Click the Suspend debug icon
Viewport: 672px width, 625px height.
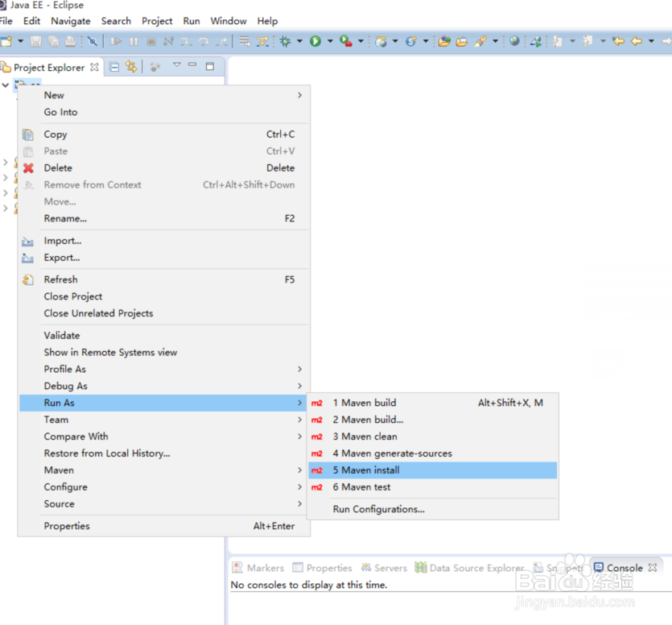coord(134,42)
